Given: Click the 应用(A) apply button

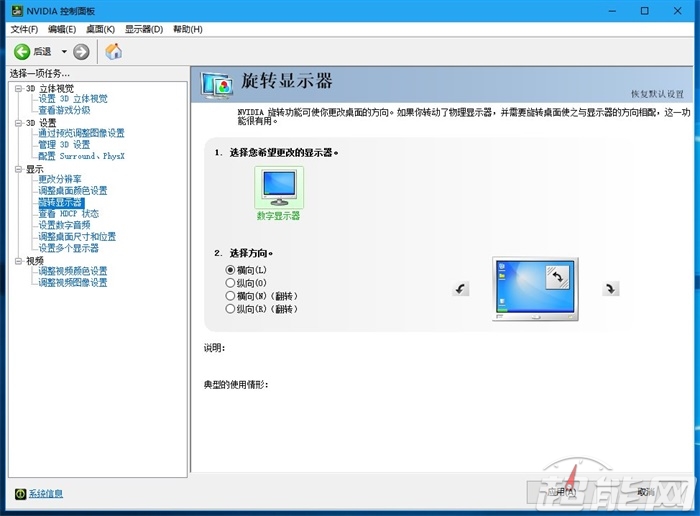Looking at the screenshot, I should (562, 492).
